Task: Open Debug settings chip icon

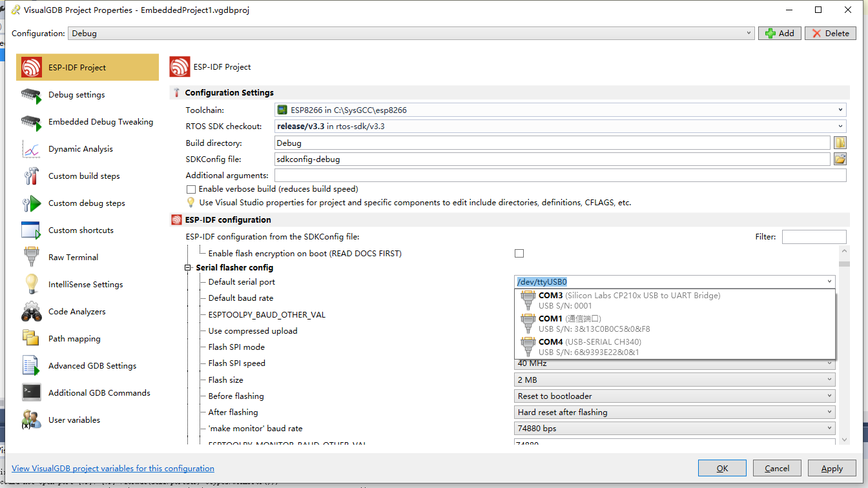Action: 31,95
